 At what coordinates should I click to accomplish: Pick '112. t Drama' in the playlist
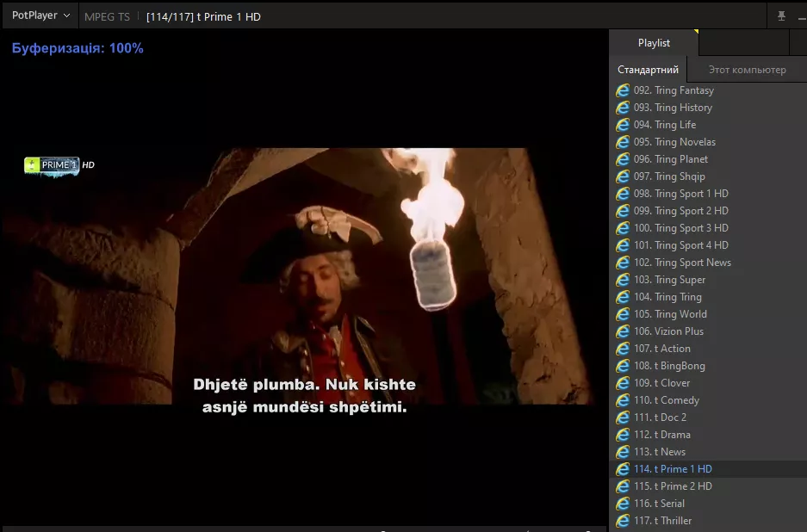[708, 436]
